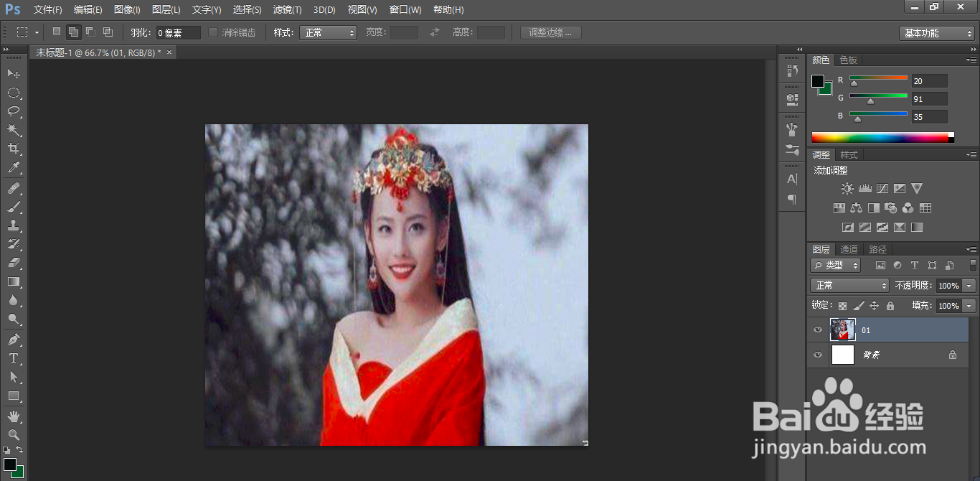Select the Elliptical Marquee tool
The height and width of the screenshot is (481, 980).
[x=14, y=93]
